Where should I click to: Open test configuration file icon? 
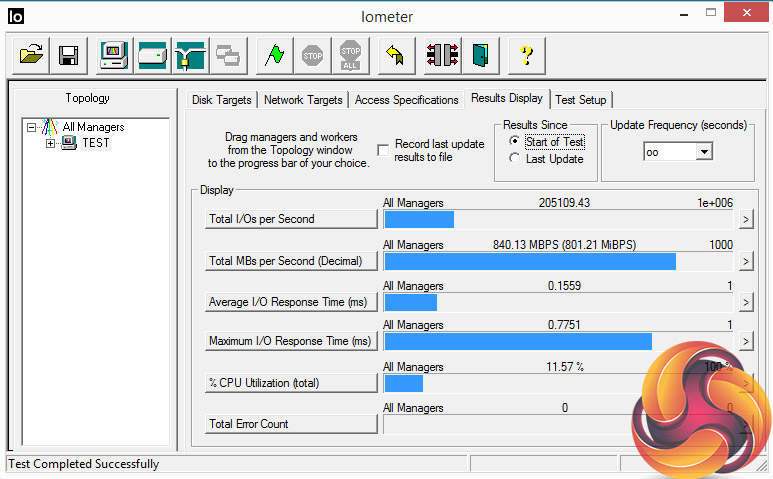[31, 55]
